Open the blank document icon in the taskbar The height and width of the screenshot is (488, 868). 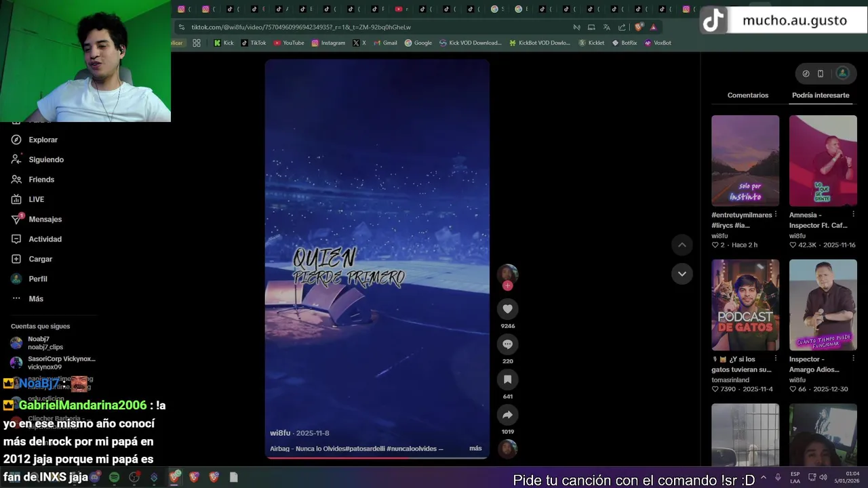(233, 477)
